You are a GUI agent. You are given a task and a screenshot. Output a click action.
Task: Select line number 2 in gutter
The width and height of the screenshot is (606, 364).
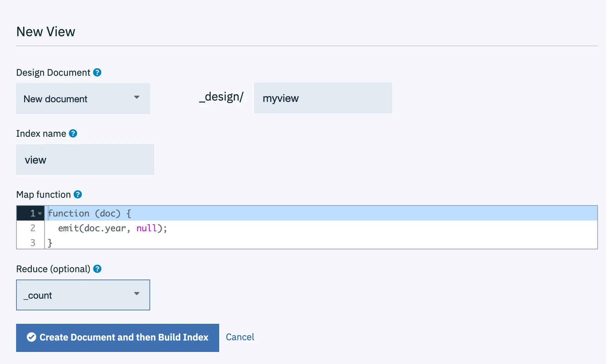pyautogui.click(x=33, y=228)
